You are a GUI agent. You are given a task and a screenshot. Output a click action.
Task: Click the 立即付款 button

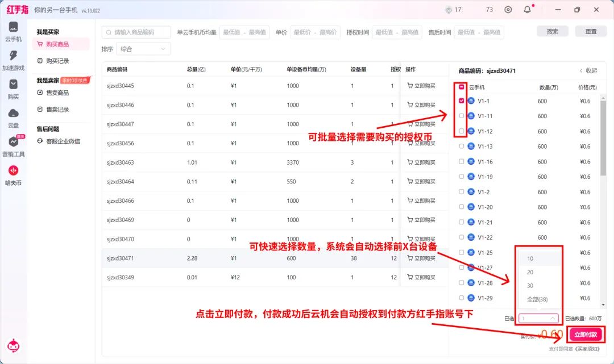[586, 334]
